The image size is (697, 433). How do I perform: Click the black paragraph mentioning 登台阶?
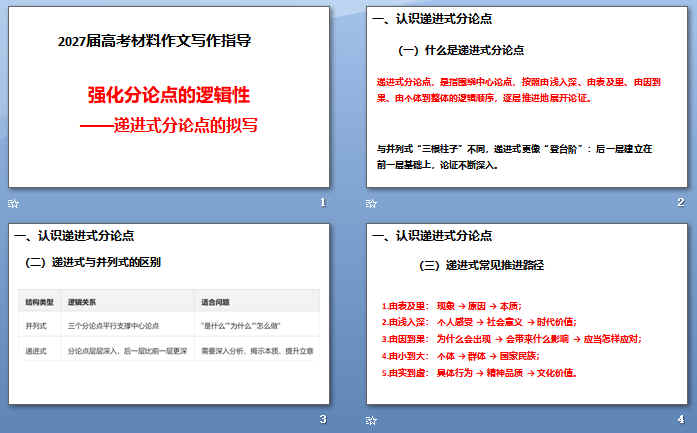pyautogui.click(x=514, y=156)
